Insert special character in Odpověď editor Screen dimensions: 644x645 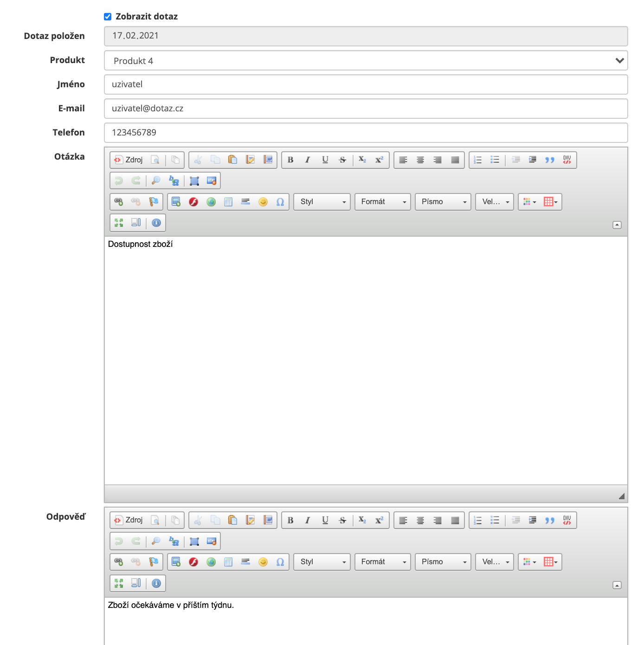tap(280, 562)
